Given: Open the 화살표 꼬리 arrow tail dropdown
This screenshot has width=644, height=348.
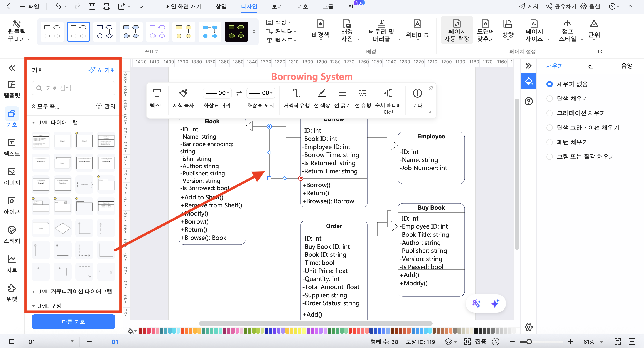Looking at the screenshot, I should 261,93.
